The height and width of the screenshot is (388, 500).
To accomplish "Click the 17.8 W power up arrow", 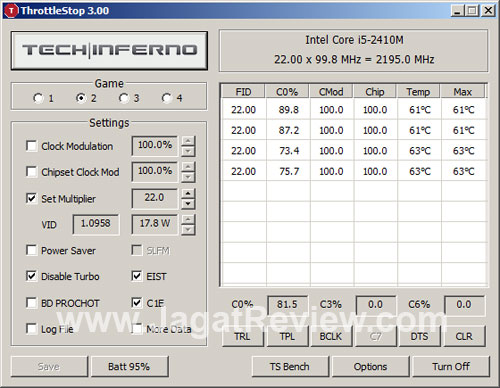I will [x=188, y=220].
